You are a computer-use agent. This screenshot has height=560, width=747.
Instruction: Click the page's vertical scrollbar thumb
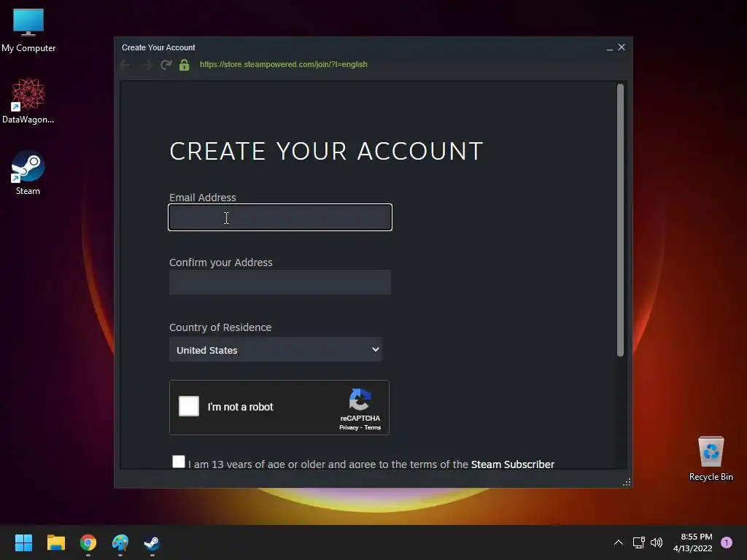[620, 220]
